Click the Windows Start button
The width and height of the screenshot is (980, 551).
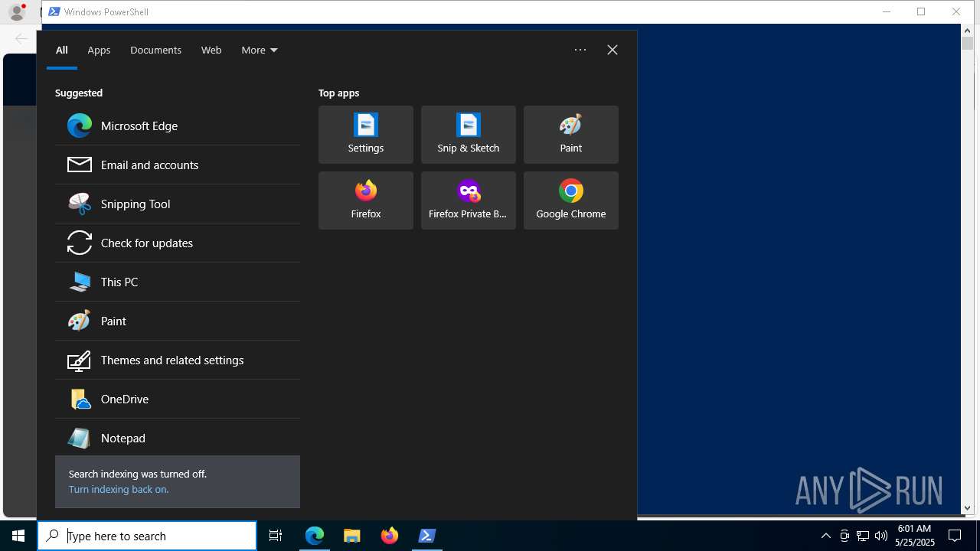pos(18,536)
